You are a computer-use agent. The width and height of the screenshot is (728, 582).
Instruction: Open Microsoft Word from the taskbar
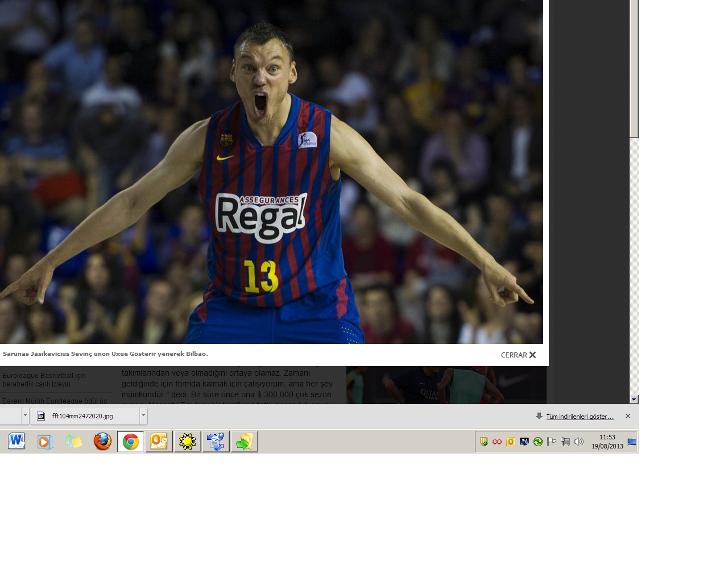click(x=16, y=442)
